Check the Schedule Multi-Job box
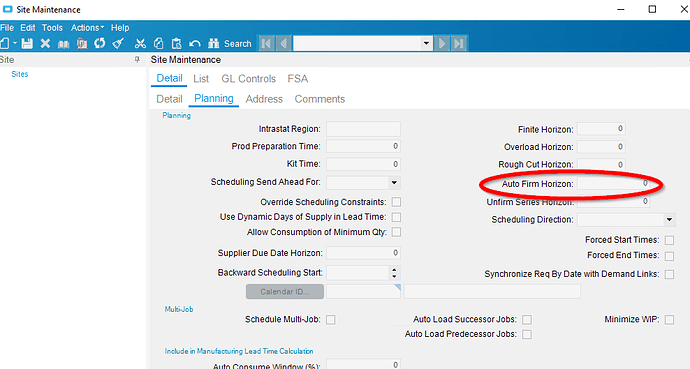Viewport: 690px width, 369px height. [330, 320]
